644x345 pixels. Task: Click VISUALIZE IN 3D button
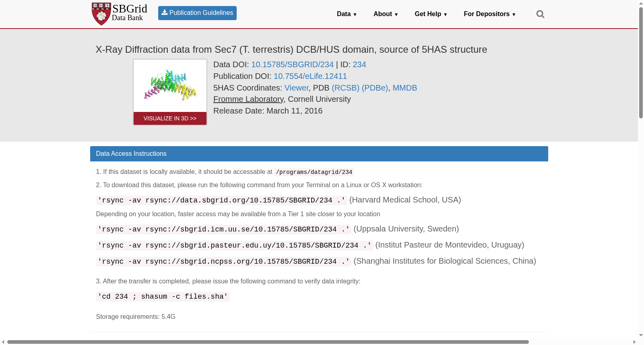pyautogui.click(x=170, y=118)
